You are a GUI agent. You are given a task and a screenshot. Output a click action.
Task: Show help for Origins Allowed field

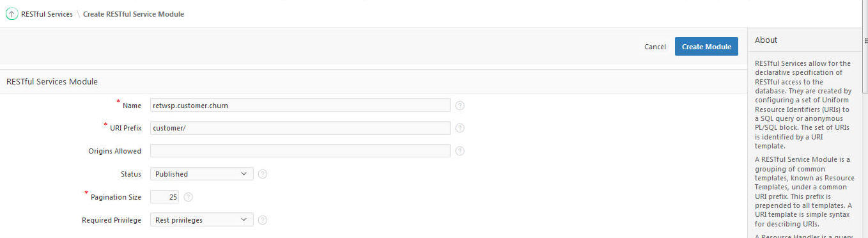[x=460, y=151]
